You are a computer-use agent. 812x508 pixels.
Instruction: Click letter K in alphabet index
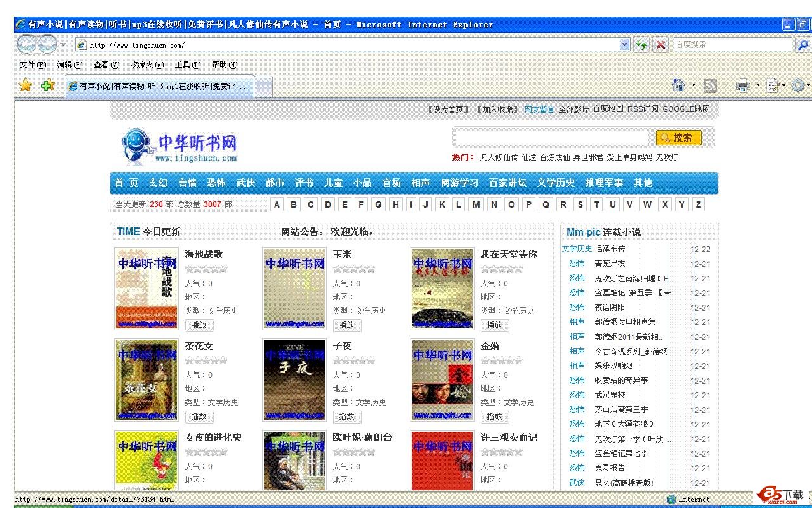click(x=442, y=204)
